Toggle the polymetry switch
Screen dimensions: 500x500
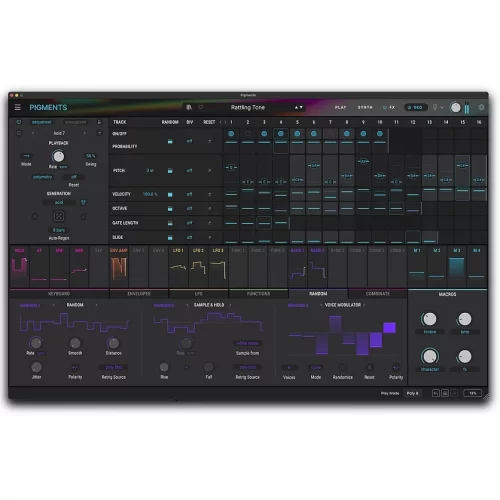click(x=42, y=177)
